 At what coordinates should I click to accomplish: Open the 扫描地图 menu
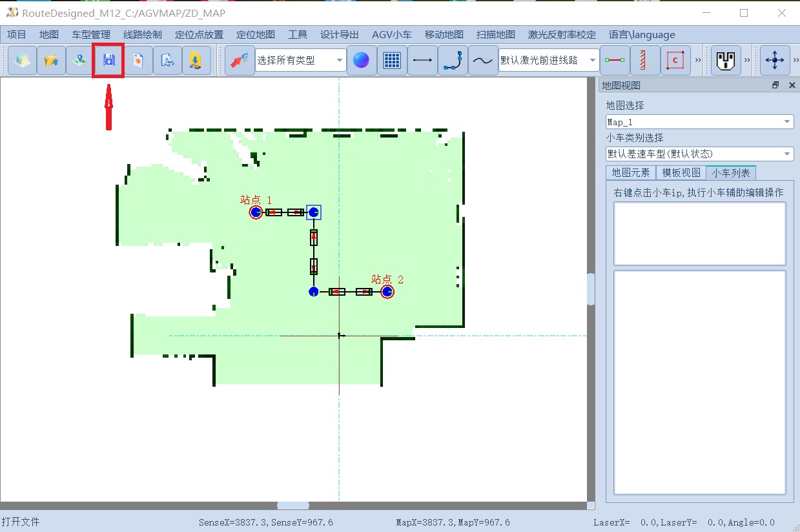point(496,35)
